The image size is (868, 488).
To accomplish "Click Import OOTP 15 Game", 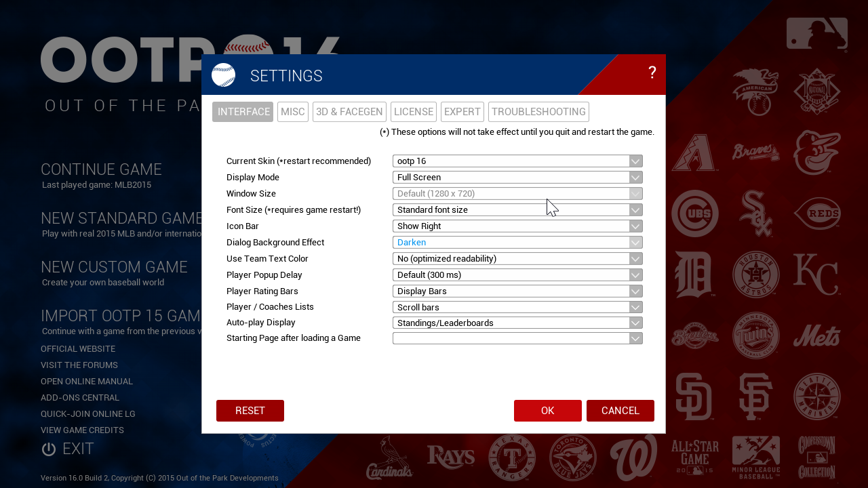I will pos(121,316).
